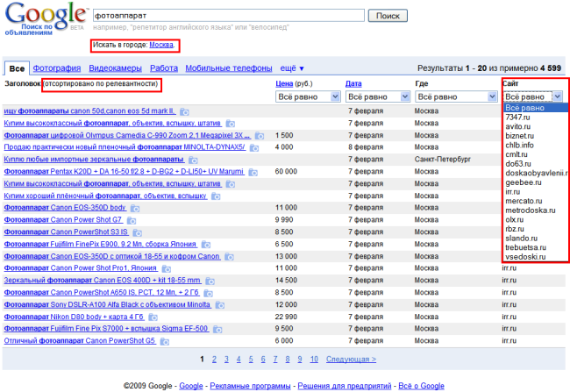Screen dimensions: 570x392
Task: Choose vsedoski.ru from the site list
Action: [525, 257]
